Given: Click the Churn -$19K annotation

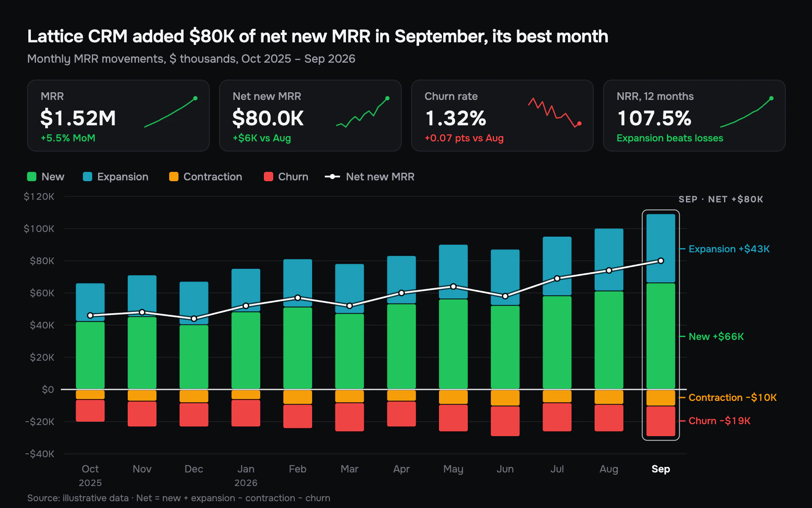Looking at the screenshot, I should pyautogui.click(x=719, y=421).
